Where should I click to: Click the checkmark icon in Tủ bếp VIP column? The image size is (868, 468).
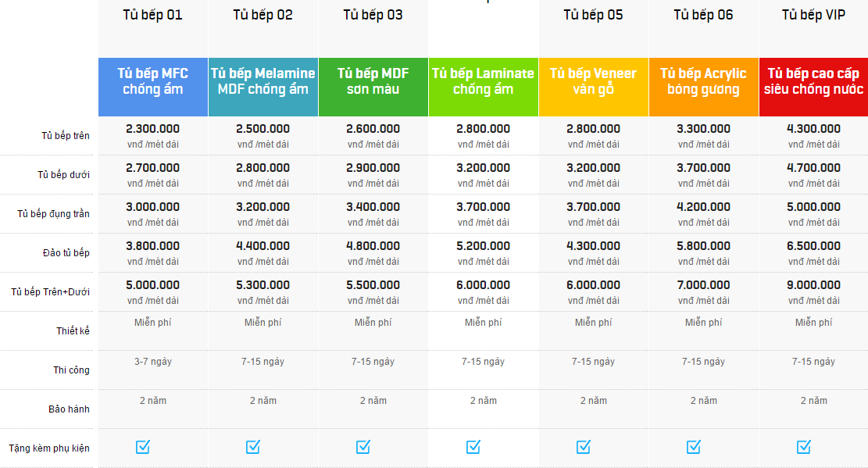pyautogui.click(x=804, y=446)
